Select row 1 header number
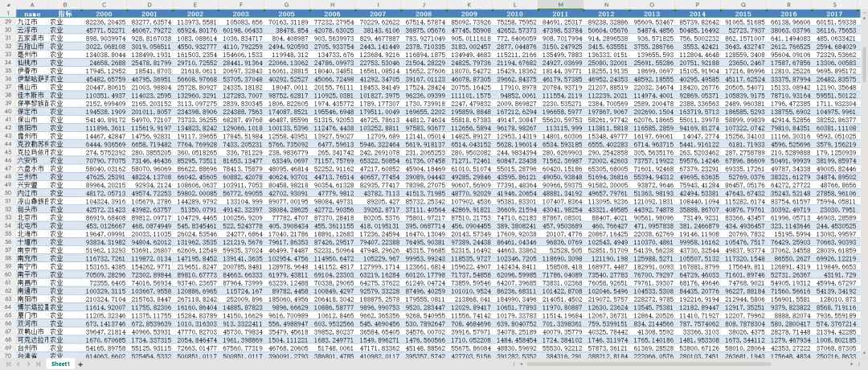Screen dimensions: 868x370 coord(8,14)
